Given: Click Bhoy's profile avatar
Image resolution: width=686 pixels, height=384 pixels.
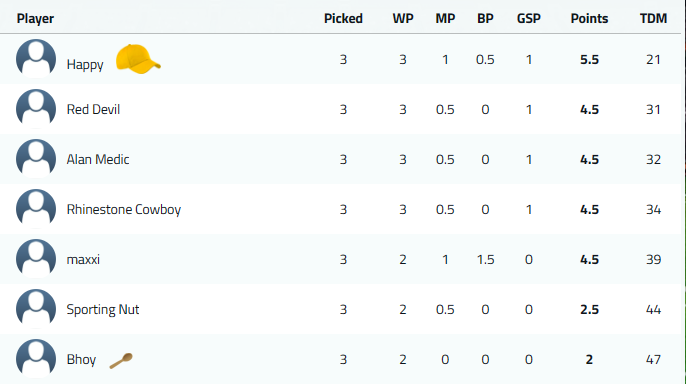Looking at the screenshot, I should point(36,359).
